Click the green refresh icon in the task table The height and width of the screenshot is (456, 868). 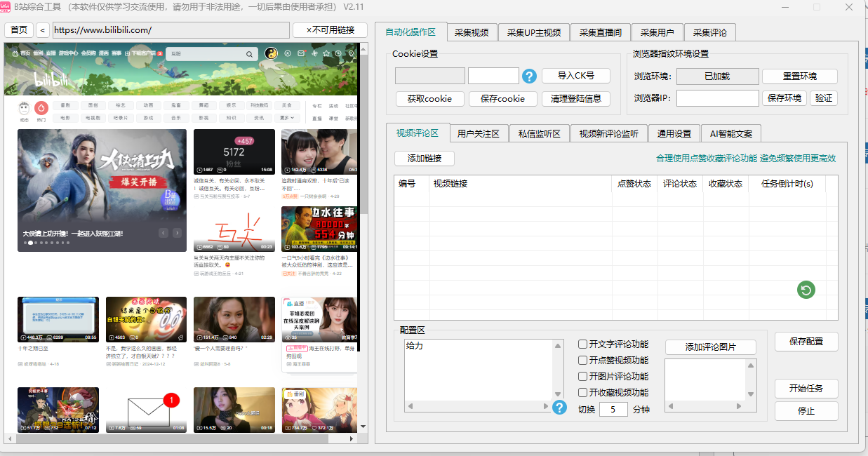tap(806, 290)
